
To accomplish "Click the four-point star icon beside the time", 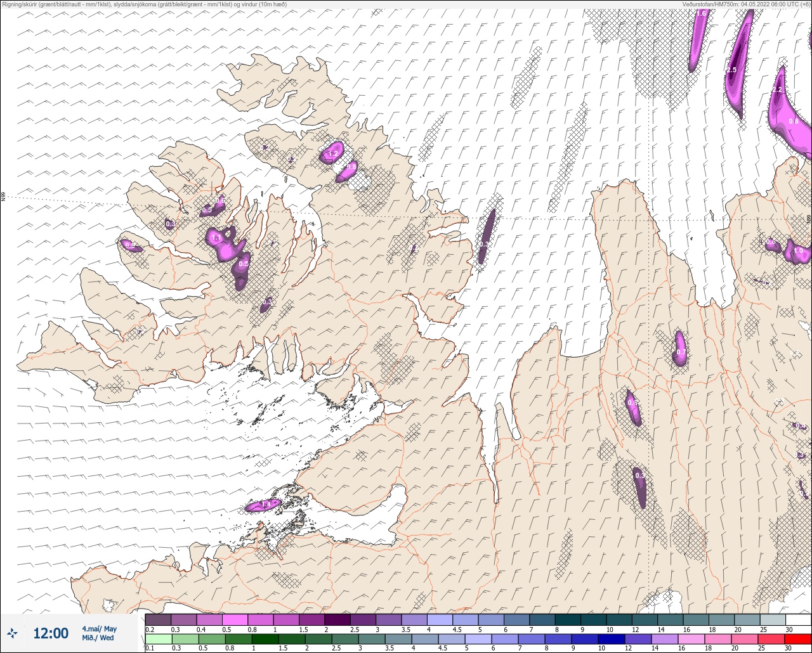I will click(13, 633).
